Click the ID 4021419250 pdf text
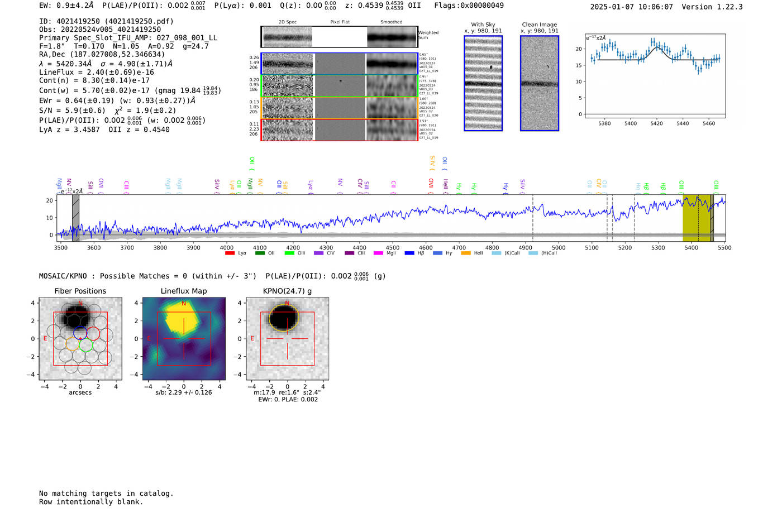The width and height of the screenshot is (782, 532). tap(106, 21)
